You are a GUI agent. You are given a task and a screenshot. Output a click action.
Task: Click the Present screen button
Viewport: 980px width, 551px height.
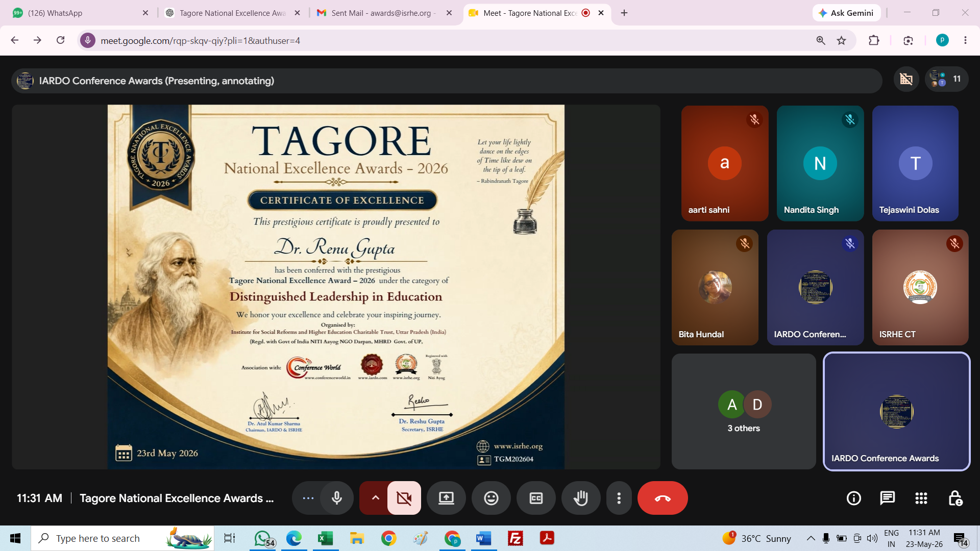pos(446,498)
